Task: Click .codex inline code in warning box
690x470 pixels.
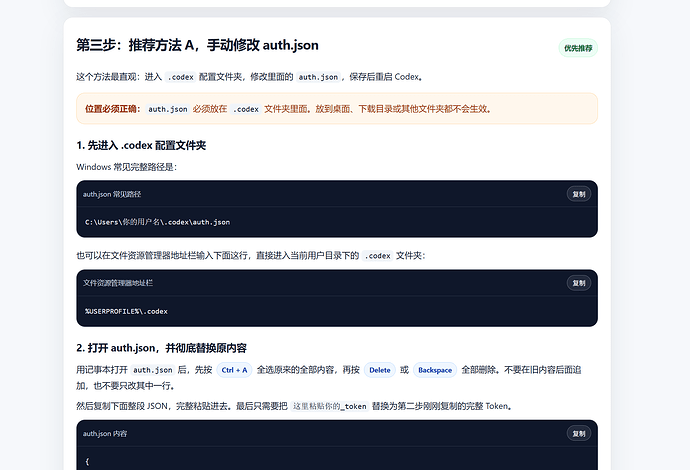Action: [246, 109]
